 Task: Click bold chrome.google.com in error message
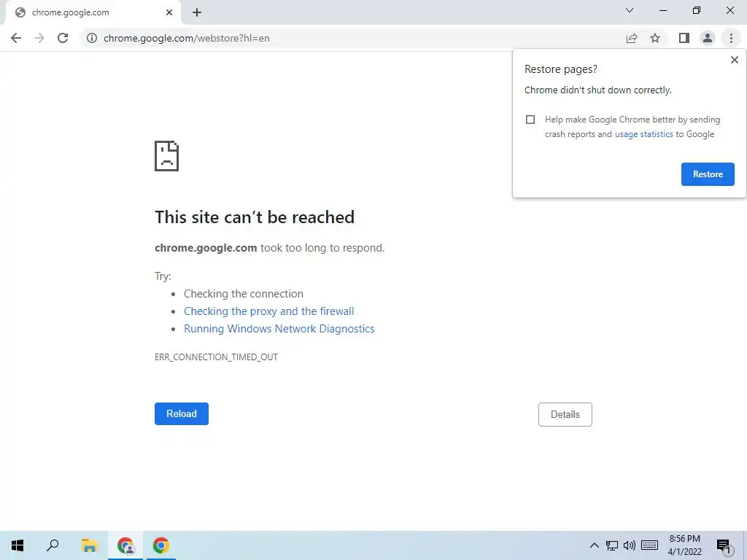(206, 248)
